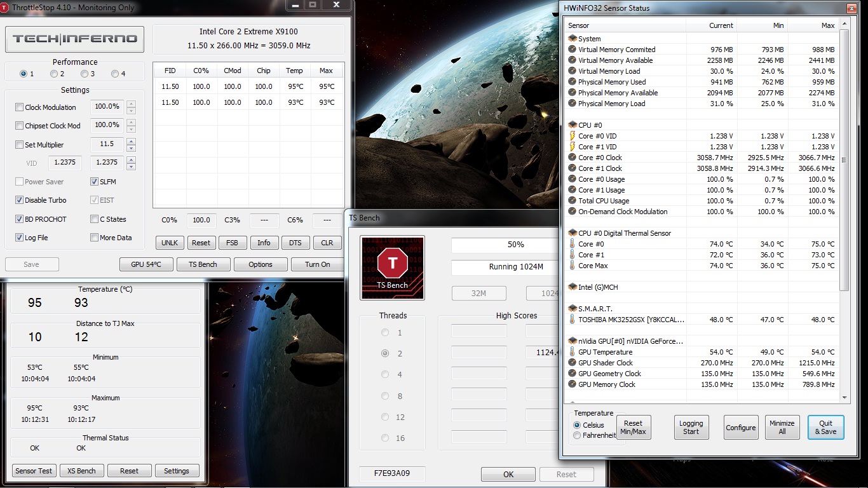Viewport: 868px width, 488px height.
Task: Enable the More Data checkbox
Action: [94, 238]
